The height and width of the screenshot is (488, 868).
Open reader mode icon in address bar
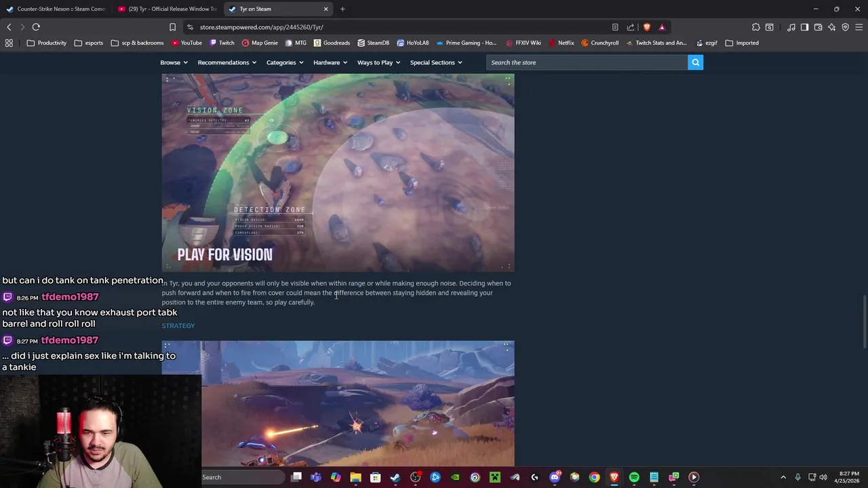pos(615,27)
